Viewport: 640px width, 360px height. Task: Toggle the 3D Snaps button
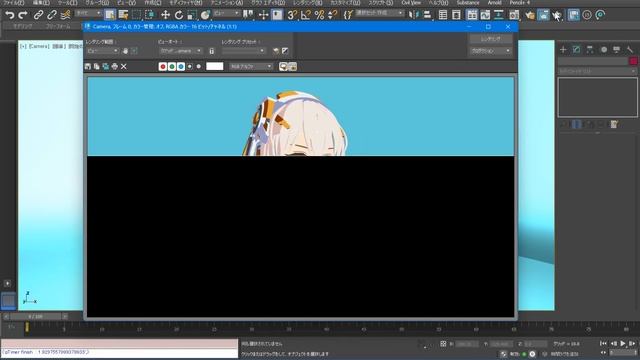coord(292,15)
